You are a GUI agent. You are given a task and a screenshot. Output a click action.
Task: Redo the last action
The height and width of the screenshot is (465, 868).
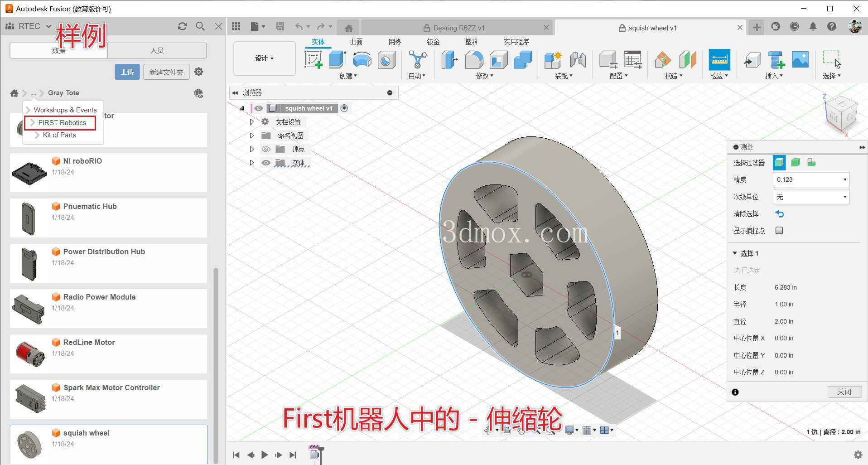[x=321, y=27]
